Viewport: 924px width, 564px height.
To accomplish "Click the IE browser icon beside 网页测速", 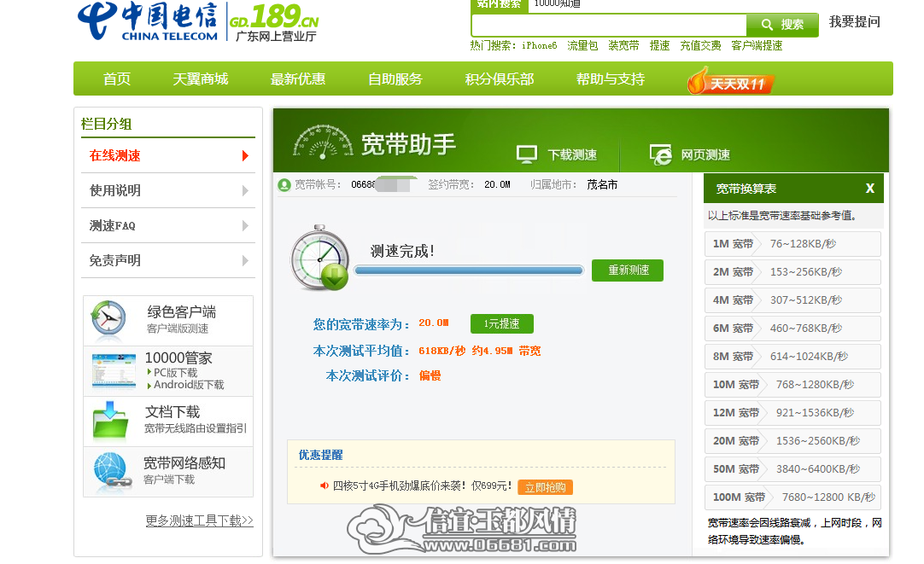I will pos(661,154).
